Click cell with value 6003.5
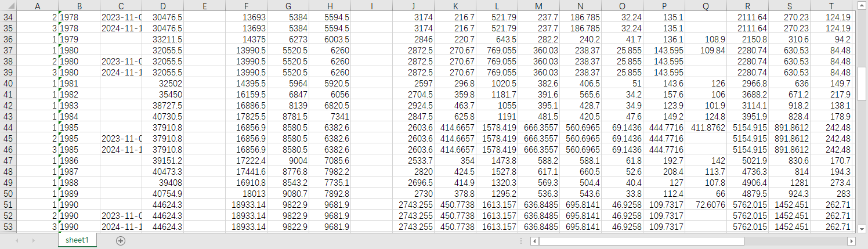The image size is (868, 249). tap(330, 39)
